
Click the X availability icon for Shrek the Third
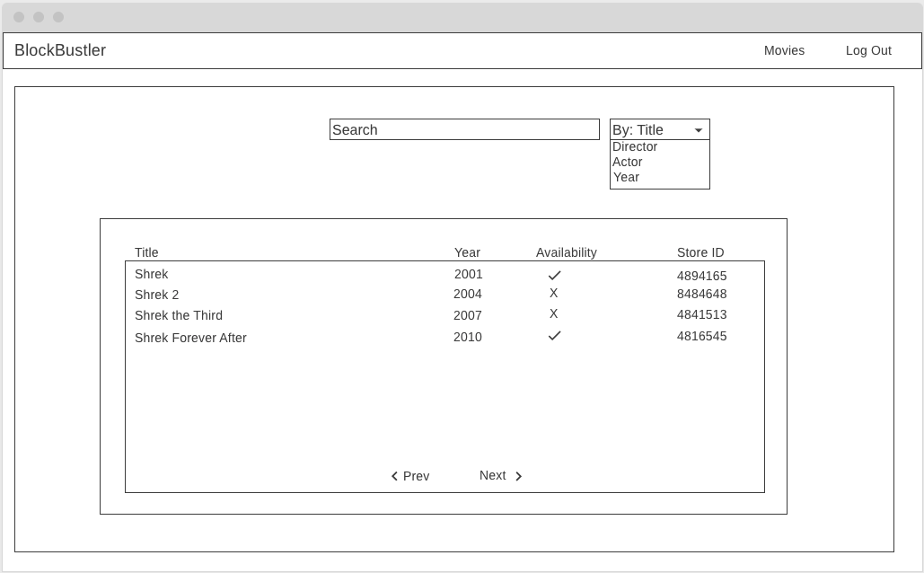click(553, 313)
